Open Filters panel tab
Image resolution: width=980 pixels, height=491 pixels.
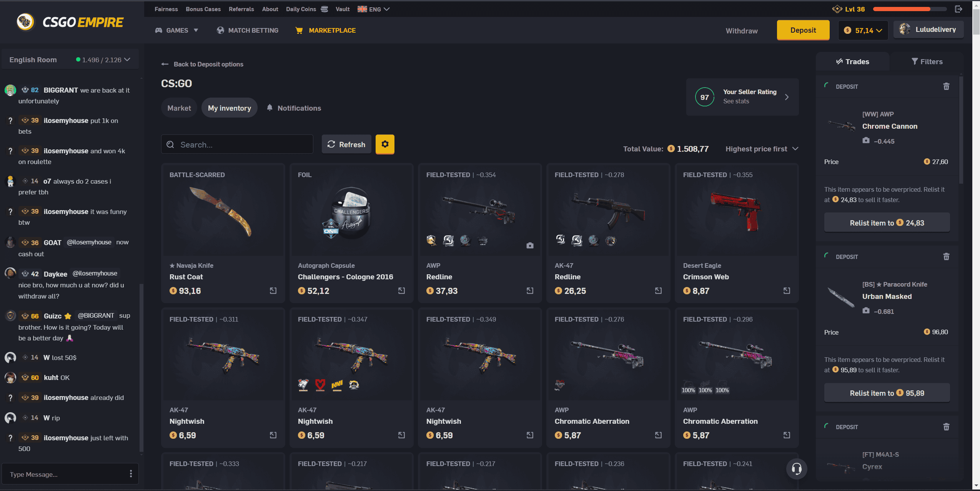927,61
